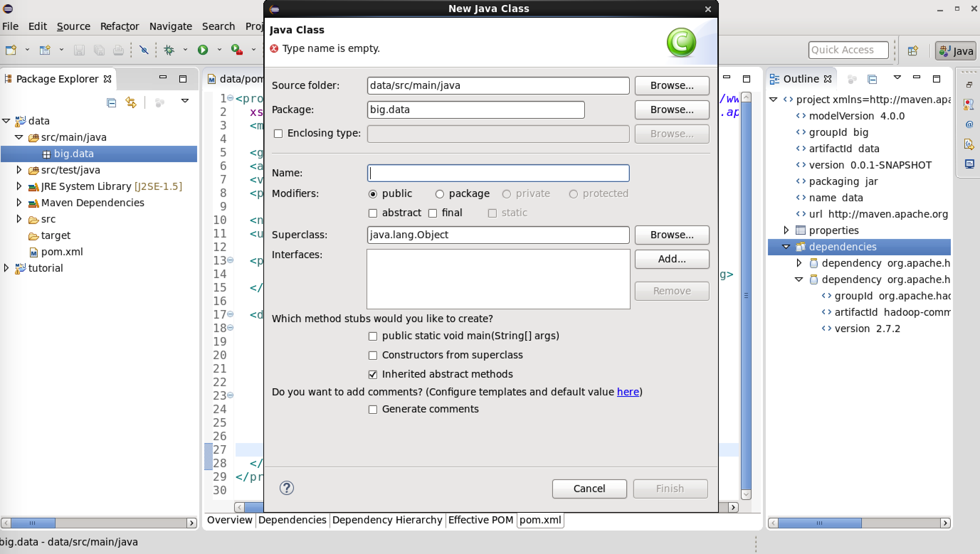This screenshot has height=554, width=980.
Task: Click Collapse All icon in Outline view
Action: click(872, 79)
